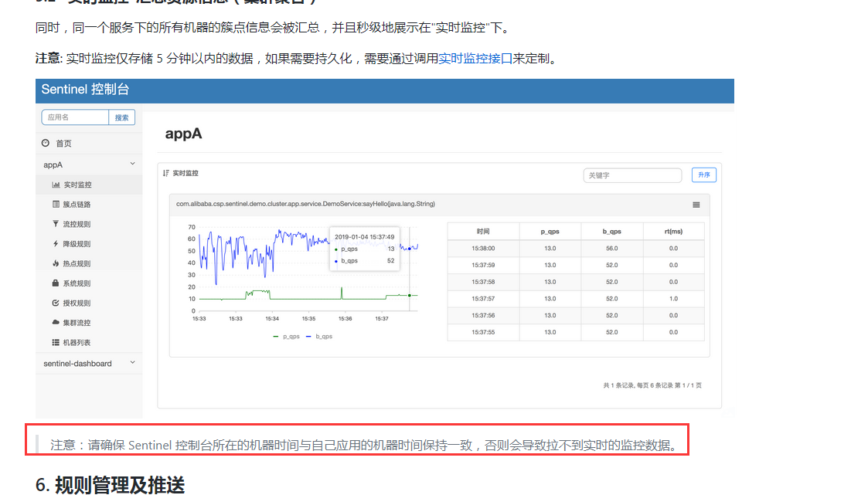Select the 56.0 b_qps cell
Viewport: 868px width, 495px height.
click(611, 249)
